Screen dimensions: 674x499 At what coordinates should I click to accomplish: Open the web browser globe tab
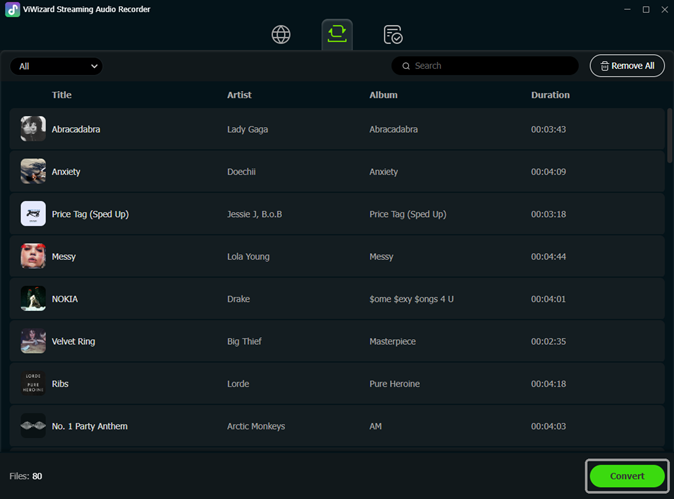point(281,34)
